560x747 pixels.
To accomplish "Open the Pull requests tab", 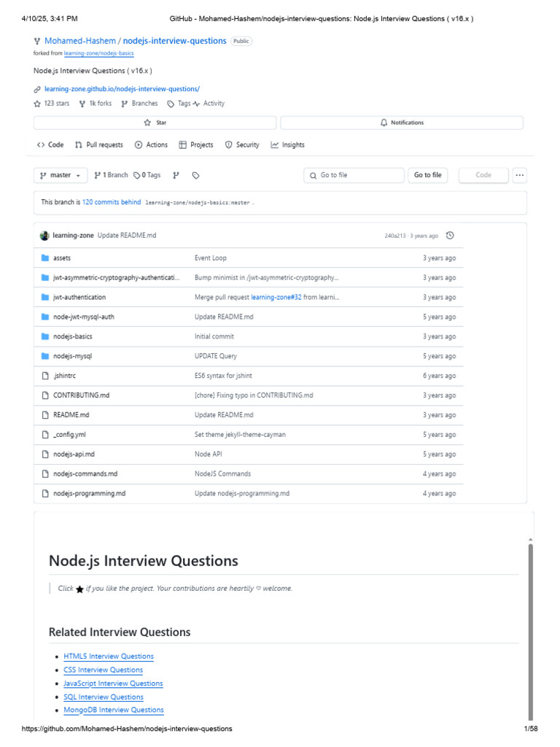I will 99,145.
